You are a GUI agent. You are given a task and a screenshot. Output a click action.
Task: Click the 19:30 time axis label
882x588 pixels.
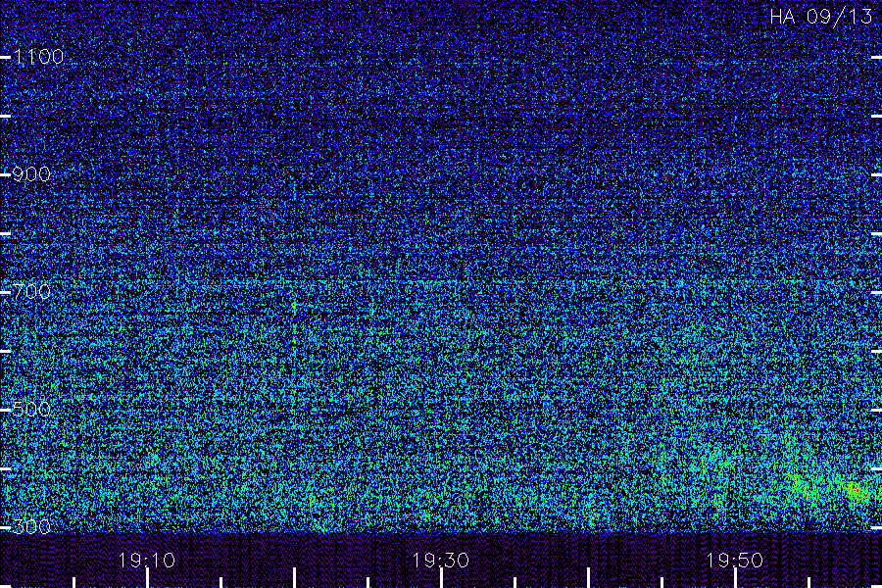(x=441, y=561)
